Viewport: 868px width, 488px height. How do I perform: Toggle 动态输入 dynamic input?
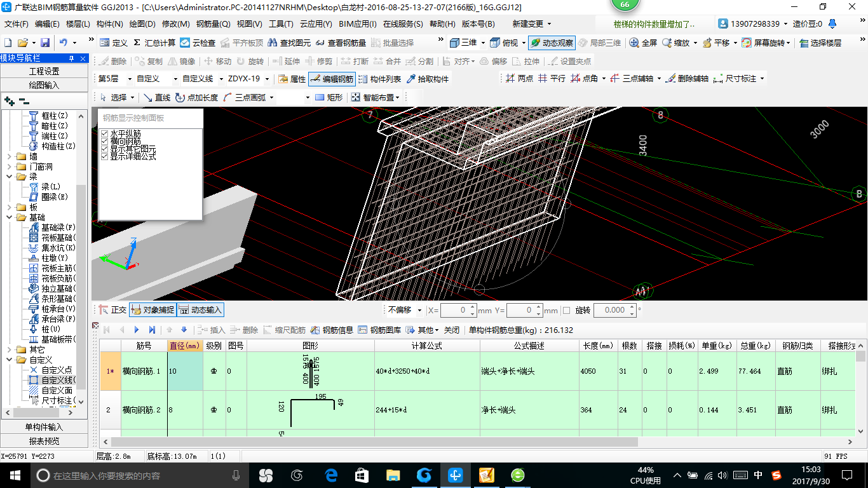coord(200,310)
